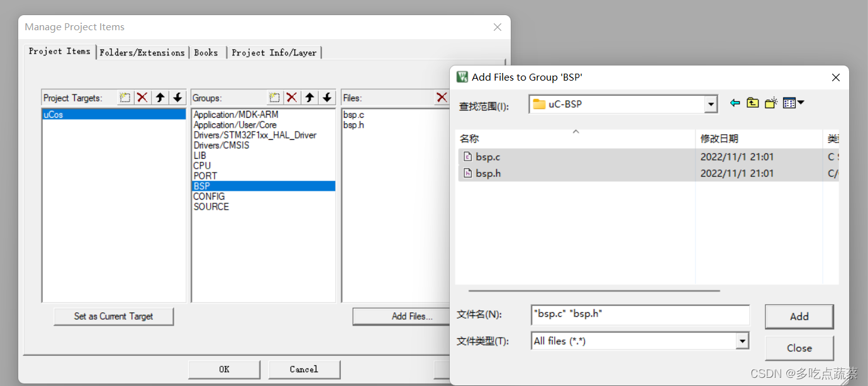This screenshot has height=386, width=868.
Task: Navigate back with the cyan back arrow
Action: [735, 103]
